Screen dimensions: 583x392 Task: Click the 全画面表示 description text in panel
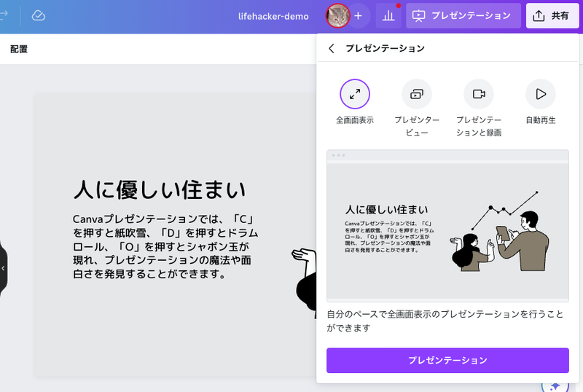click(445, 321)
